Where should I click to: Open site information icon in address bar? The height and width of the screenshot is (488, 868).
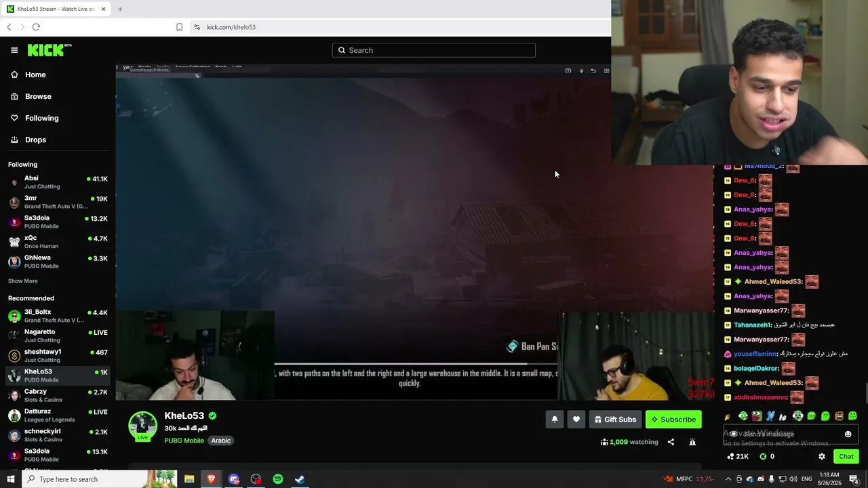pos(197,27)
